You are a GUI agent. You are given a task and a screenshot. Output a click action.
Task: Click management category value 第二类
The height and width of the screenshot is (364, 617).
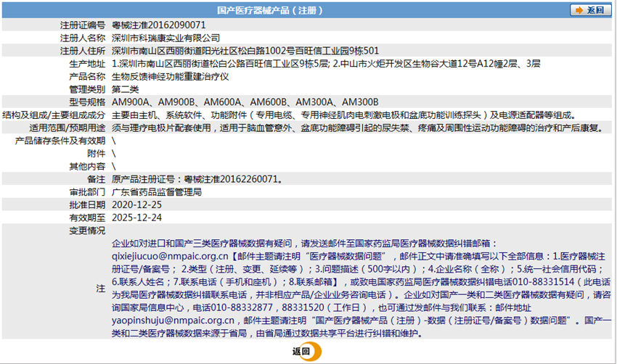[x=126, y=89]
